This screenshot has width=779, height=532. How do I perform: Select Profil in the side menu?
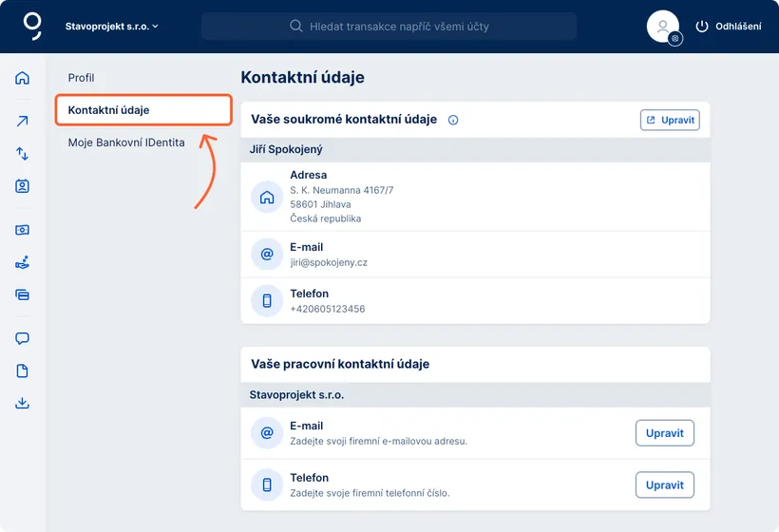coord(82,78)
